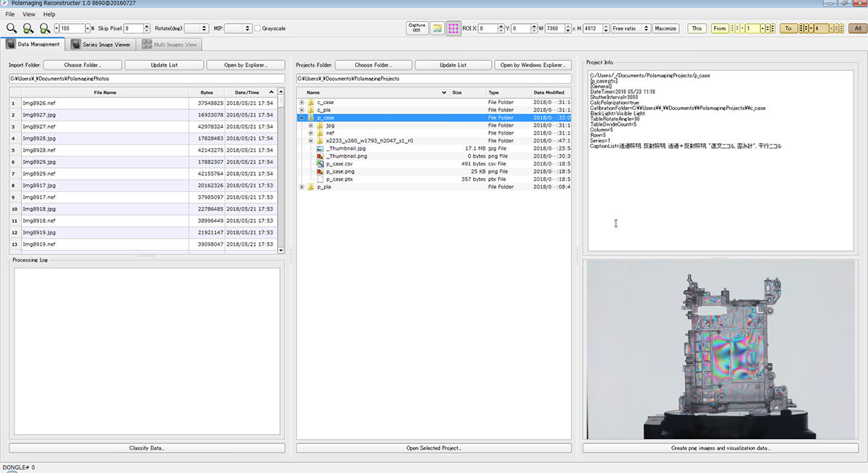Click the zoom percent input field
Viewport: 868px width, 473px height.
click(x=72, y=28)
